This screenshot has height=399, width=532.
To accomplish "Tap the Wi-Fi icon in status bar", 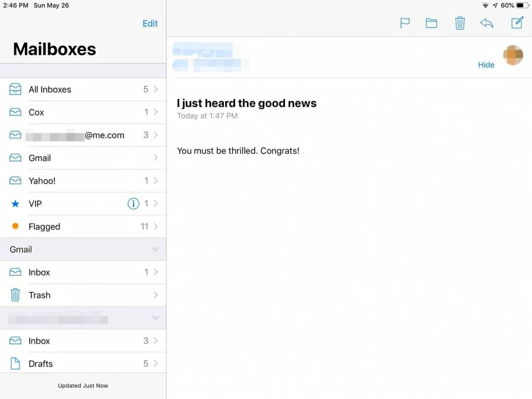I will click(486, 5).
